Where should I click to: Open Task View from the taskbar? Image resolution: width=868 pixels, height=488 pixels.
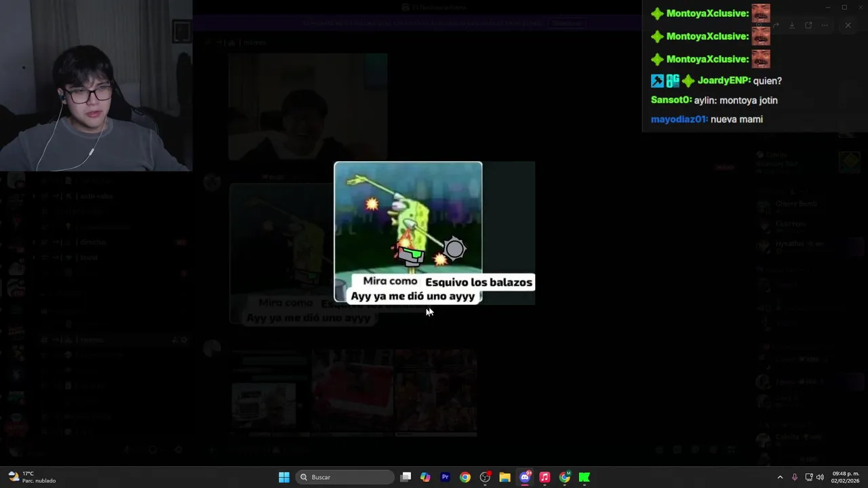(406, 477)
